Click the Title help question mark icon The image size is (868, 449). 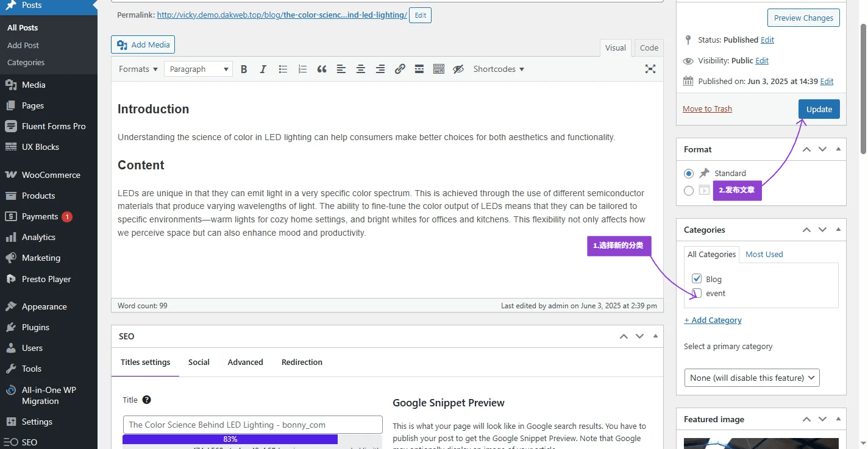click(x=146, y=400)
